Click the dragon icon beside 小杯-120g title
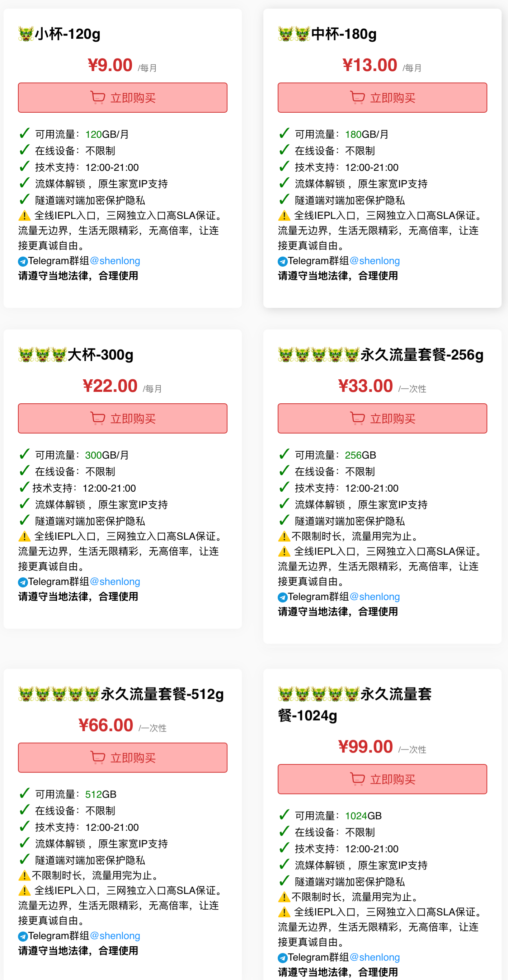This screenshot has width=508, height=980. click(x=26, y=34)
